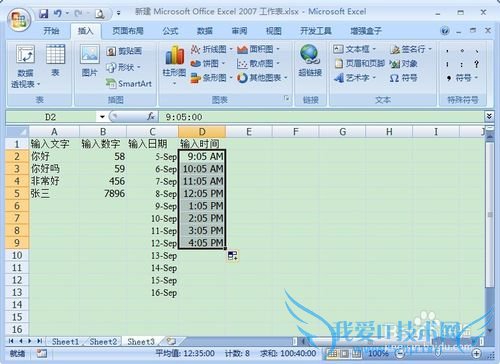Open the 审阅 (Review) ribbon tab
The width and height of the screenshot is (500, 364).
(239, 31)
